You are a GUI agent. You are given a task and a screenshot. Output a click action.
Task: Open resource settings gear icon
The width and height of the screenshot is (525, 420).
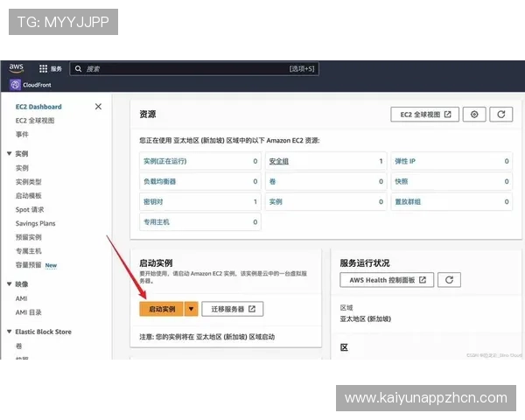point(474,115)
